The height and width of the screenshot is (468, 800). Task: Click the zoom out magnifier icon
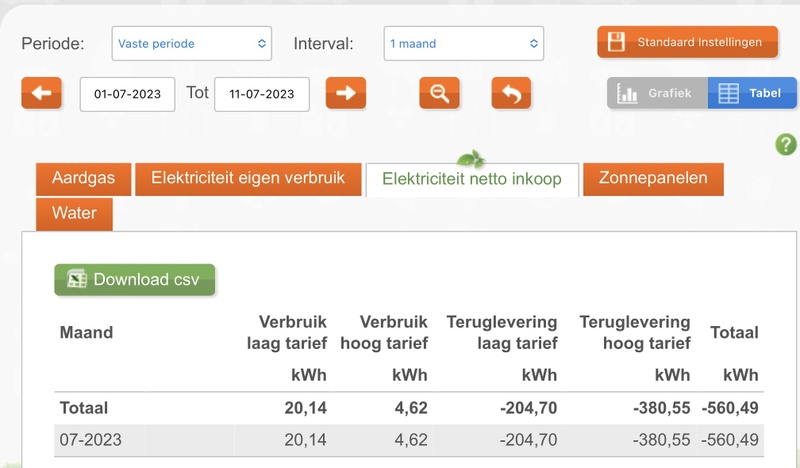coord(438,93)
